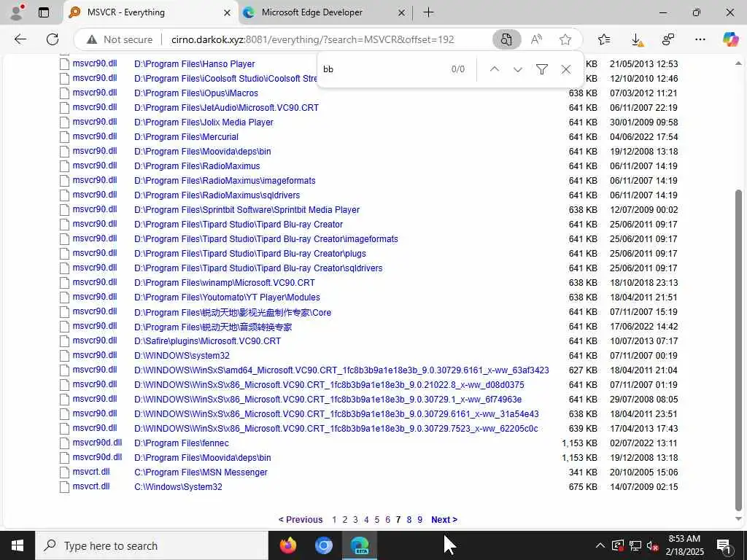747x560 pixels.
Task: Click the muted volume tray icon
Action: click(x=652, y=545)
